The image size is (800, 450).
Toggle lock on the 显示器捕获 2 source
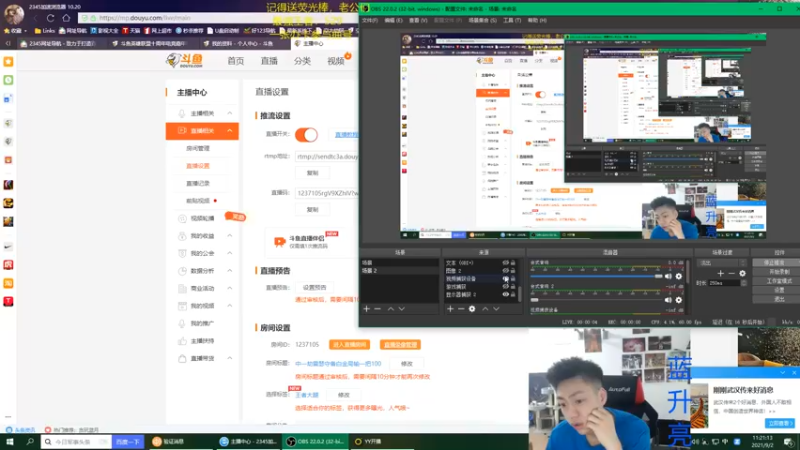pos(513,294)
